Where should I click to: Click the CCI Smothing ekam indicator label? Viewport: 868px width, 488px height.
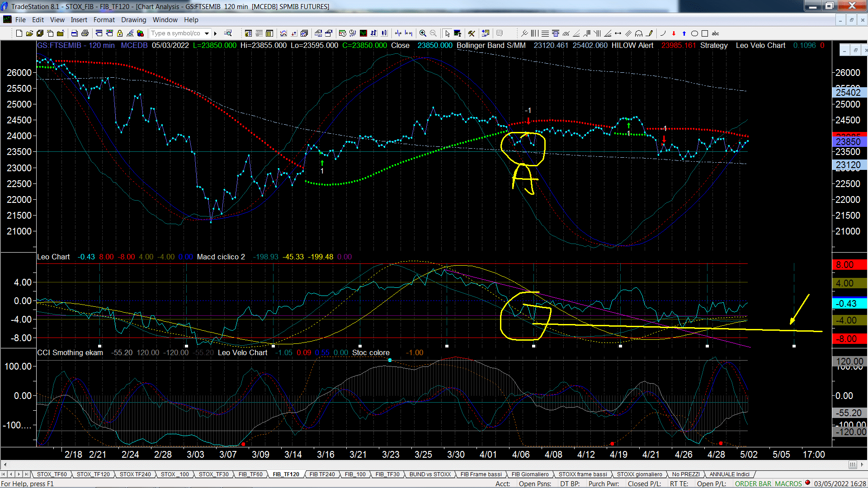[x=70, y=352]
